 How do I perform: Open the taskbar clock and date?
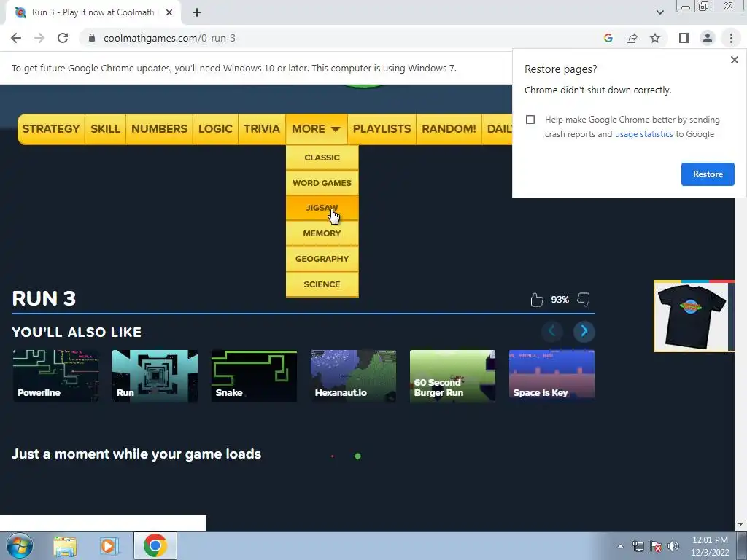710,546
